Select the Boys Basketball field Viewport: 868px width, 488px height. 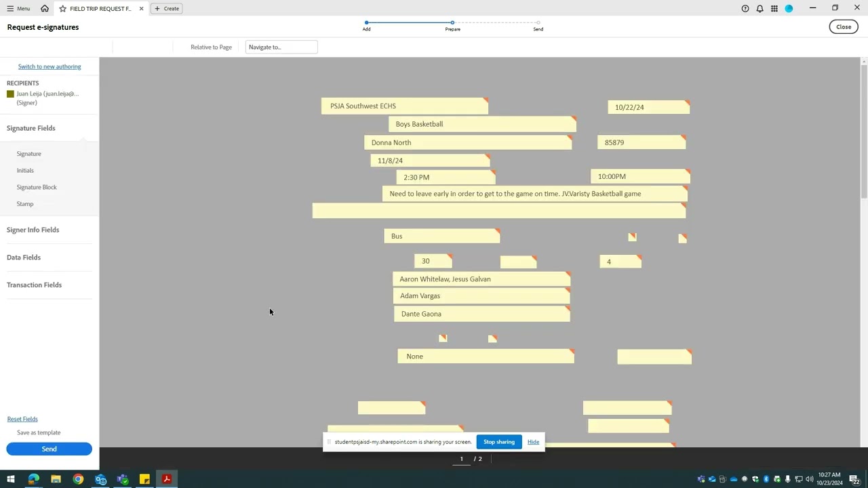click(x=482, y=124)
